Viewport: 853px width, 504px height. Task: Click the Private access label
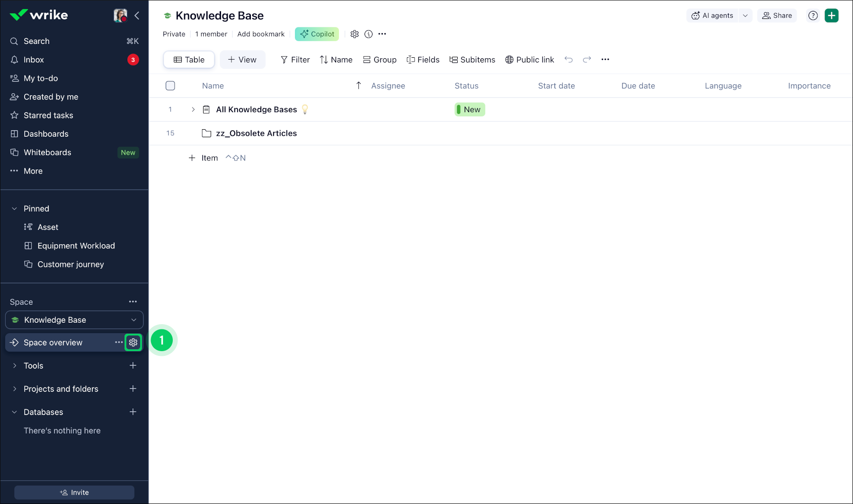174,34
